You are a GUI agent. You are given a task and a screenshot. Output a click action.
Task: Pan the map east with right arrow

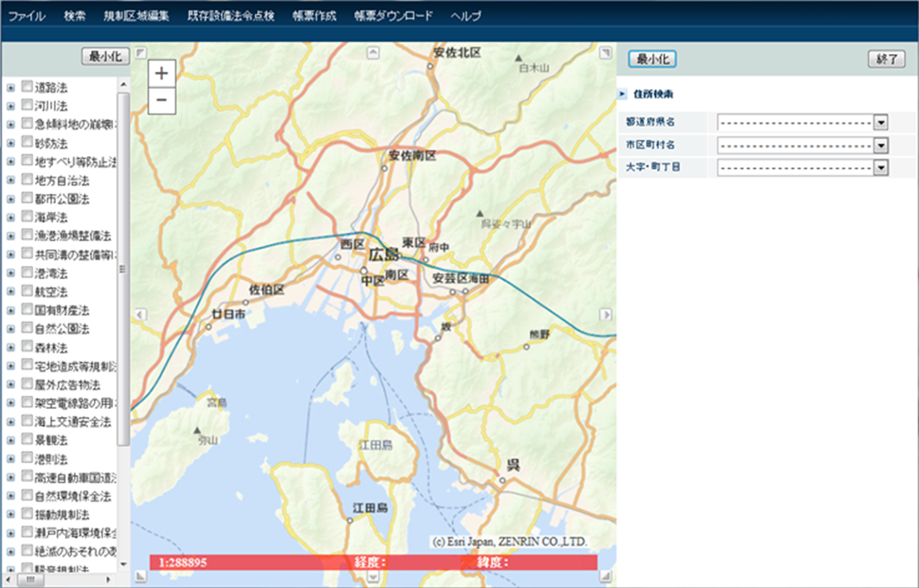606,314
